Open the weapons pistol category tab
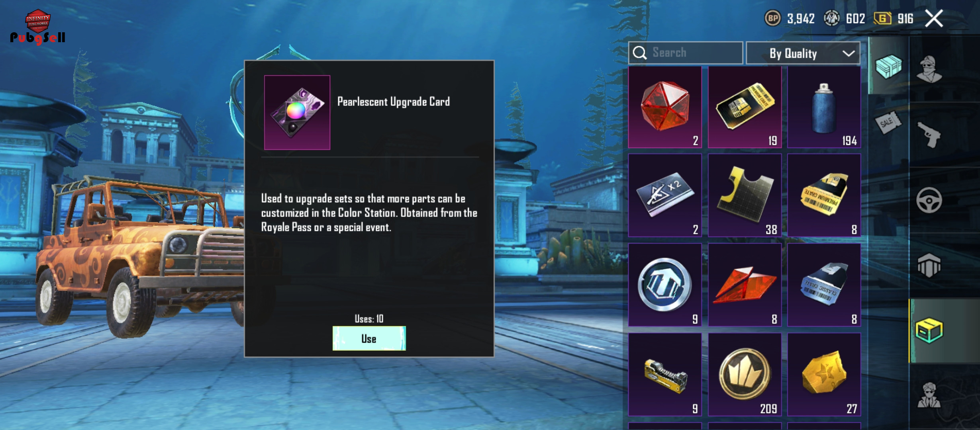The height and width of the screenshot is (430, 980). [929, 135]
